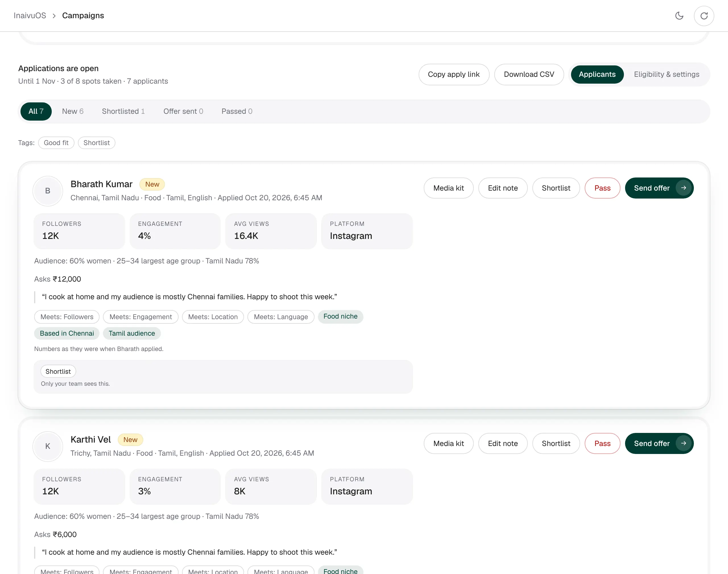Image resolution: width=728 pixels, height=574 pixels.
Task: Click Tamil audience chip
Action: tap(132, 333)
